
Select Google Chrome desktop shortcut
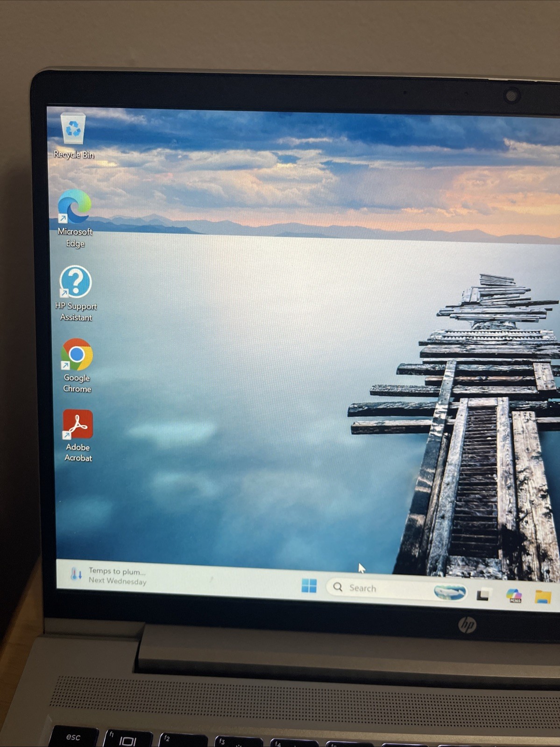point(77,366)
